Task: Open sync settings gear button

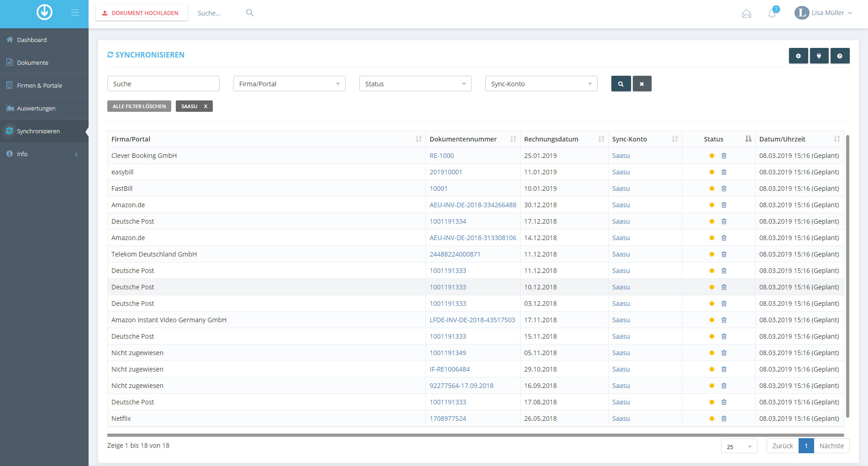Action: click(x=798, y=56)
